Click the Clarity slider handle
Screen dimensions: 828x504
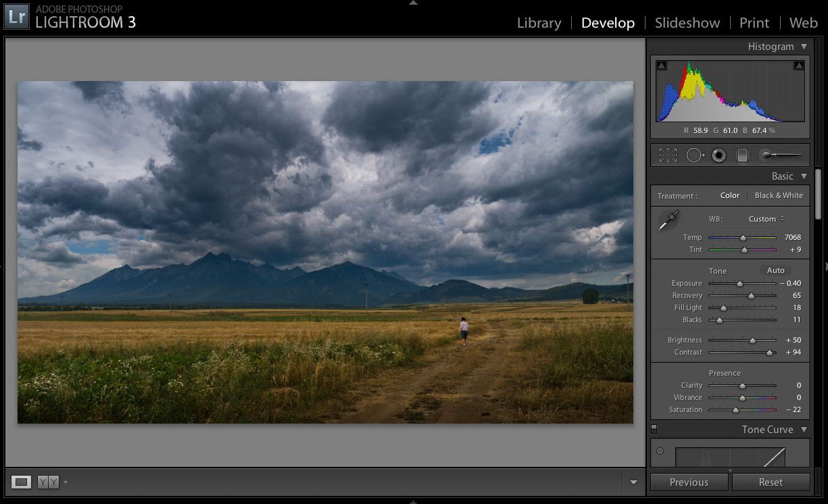742,386
